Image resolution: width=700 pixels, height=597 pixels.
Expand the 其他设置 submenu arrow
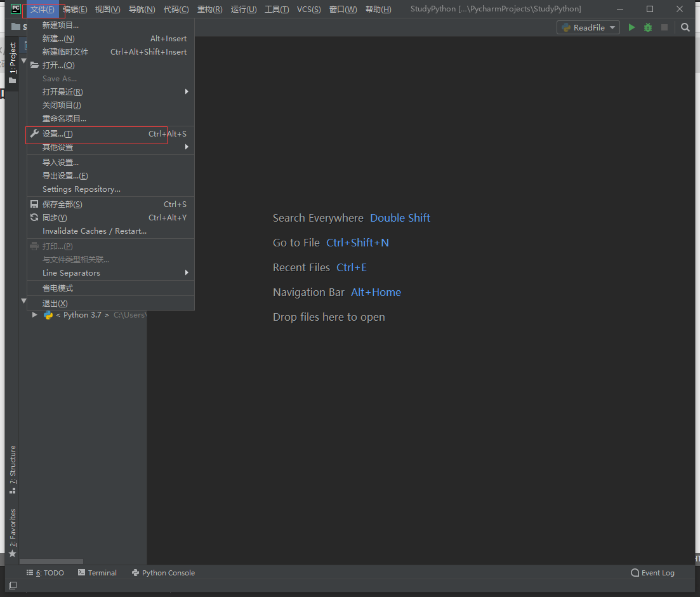tap(187, 147)
